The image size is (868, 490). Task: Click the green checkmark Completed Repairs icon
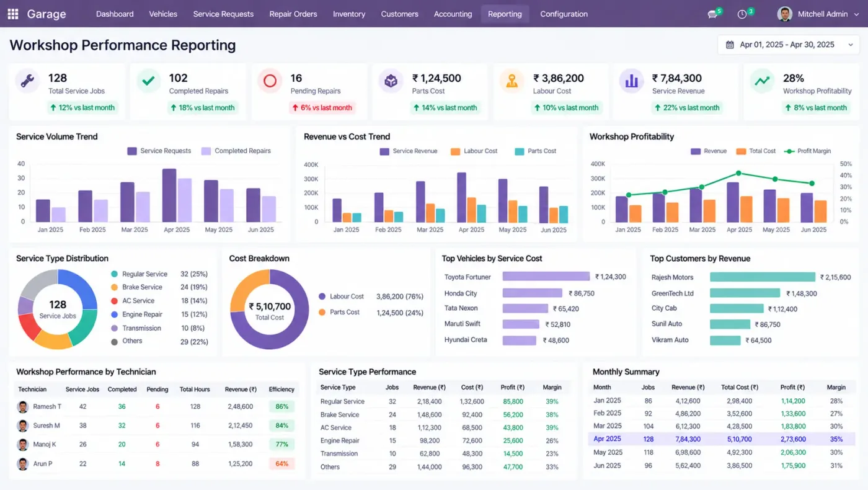pyautogui.click(x=149, y=81)
